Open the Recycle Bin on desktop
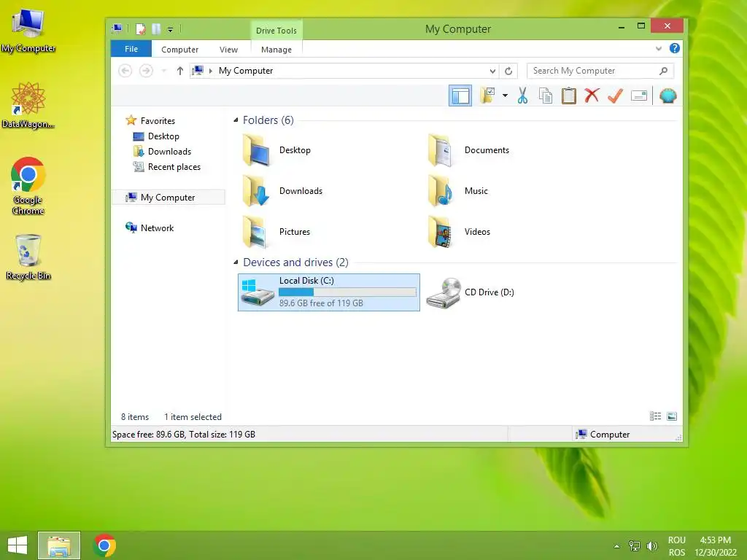This screenshot has width=747, height=560. 28,257
